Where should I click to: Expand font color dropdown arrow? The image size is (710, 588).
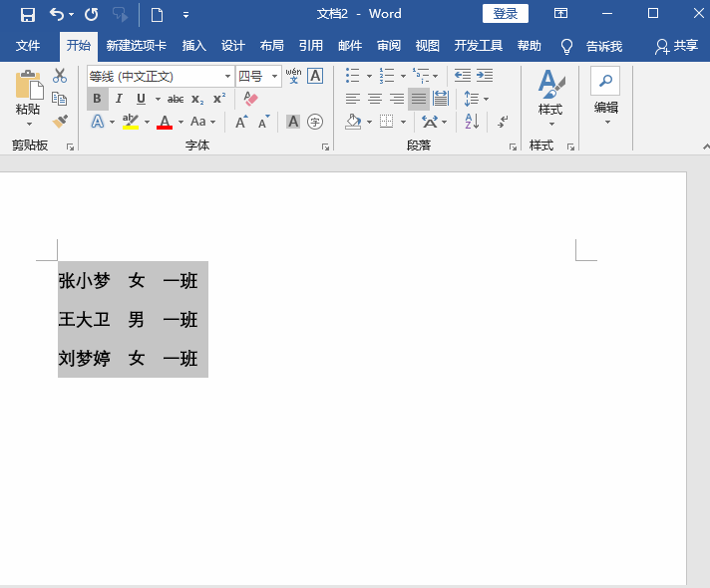180,122
